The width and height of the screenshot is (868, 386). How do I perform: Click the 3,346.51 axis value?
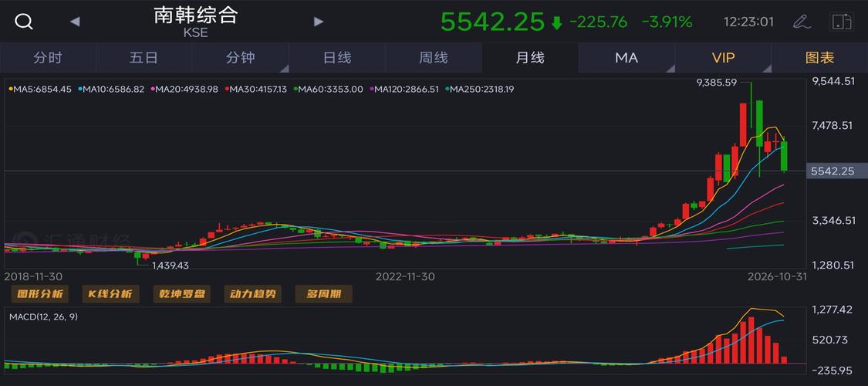tap(833, 221)
